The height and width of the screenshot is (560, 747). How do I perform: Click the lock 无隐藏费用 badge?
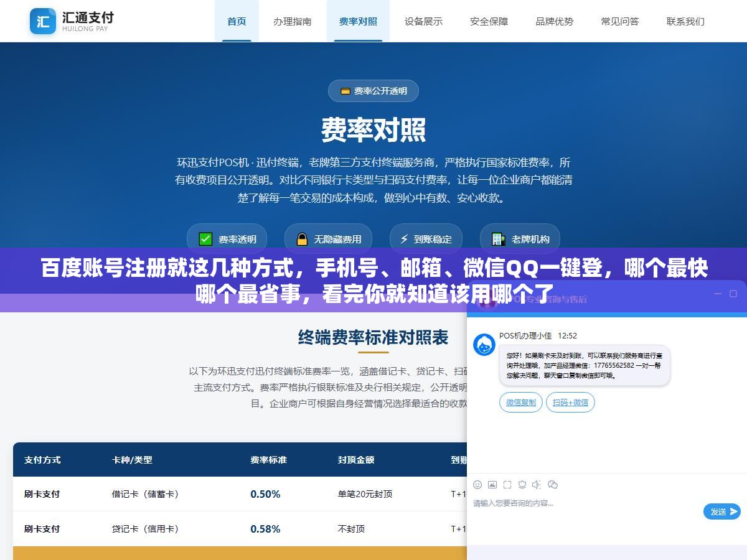coord(329,239)
